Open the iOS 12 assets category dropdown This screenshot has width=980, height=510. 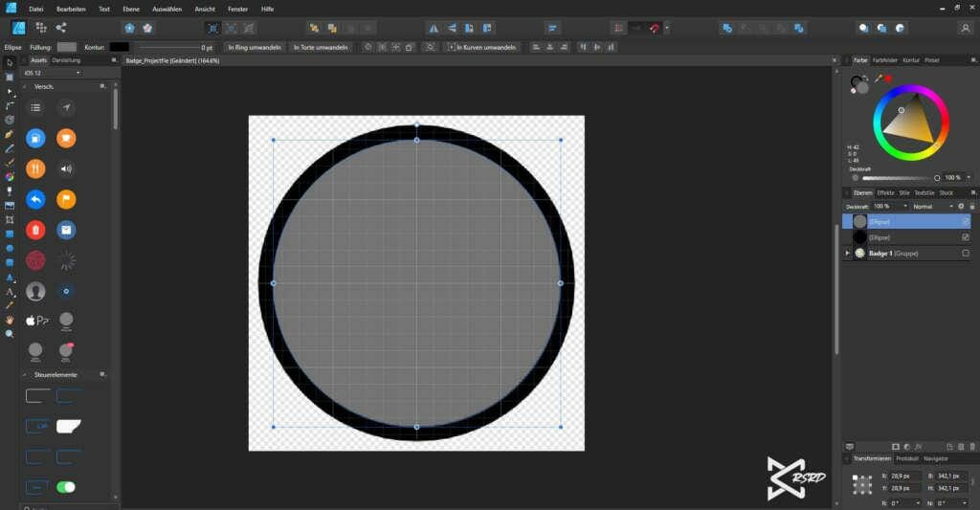coord(53,73)
